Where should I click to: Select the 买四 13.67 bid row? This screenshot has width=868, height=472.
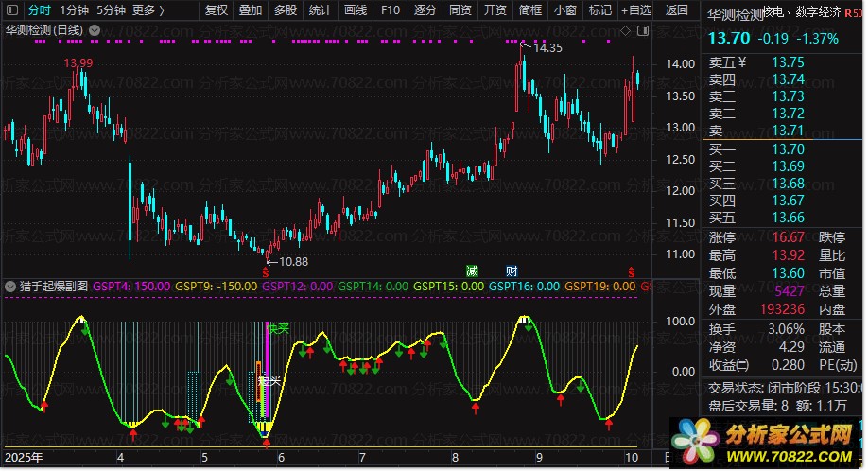[782, 201]
